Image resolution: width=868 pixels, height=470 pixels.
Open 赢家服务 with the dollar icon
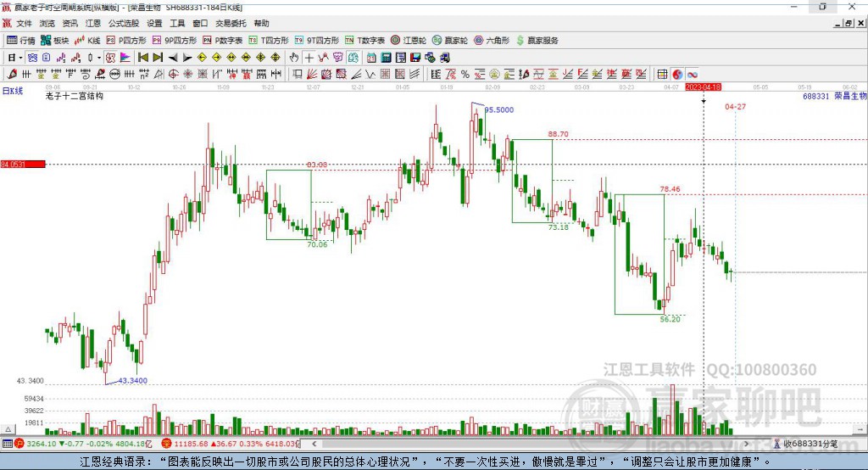click(537, 41)
